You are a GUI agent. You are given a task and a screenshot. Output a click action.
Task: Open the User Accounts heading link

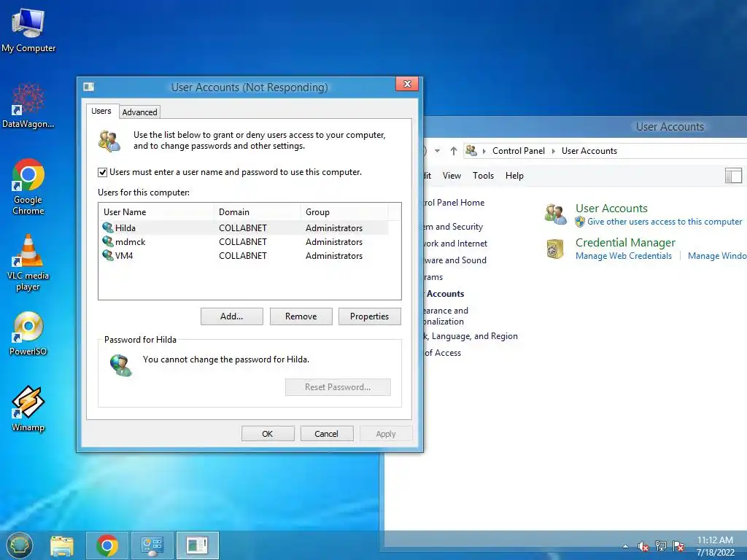click(611, 208)
